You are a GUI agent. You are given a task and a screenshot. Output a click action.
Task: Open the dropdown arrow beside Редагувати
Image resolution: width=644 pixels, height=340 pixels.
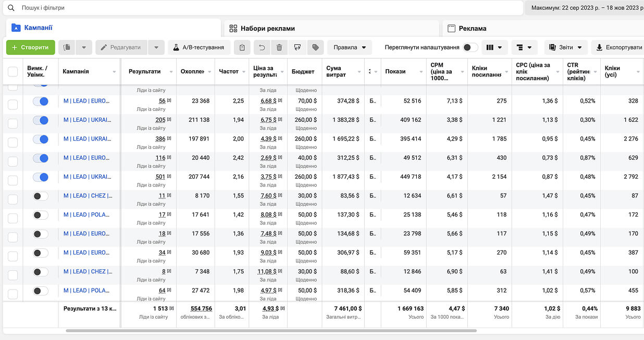coord(156,47)
